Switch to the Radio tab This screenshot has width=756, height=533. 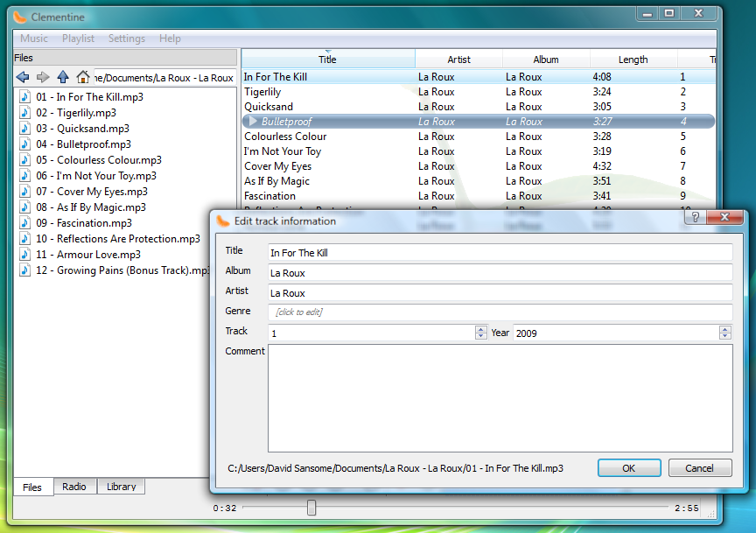click(x=74, y=487)
